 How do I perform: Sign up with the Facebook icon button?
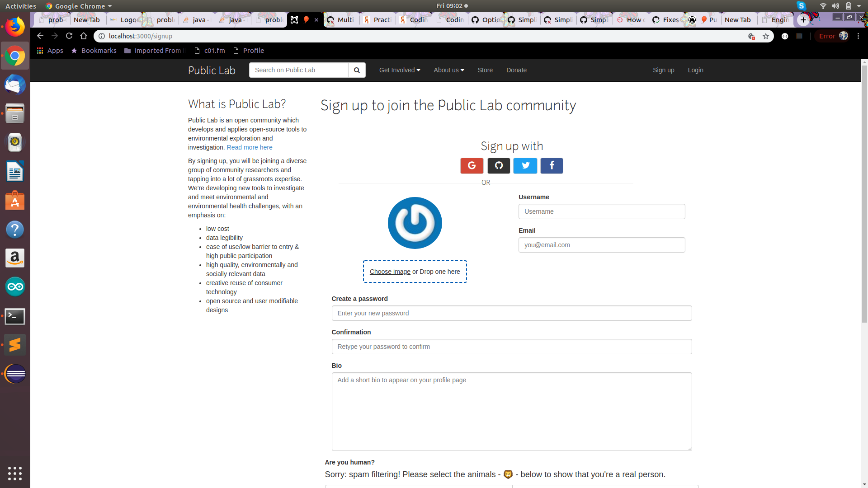(552, 166)
